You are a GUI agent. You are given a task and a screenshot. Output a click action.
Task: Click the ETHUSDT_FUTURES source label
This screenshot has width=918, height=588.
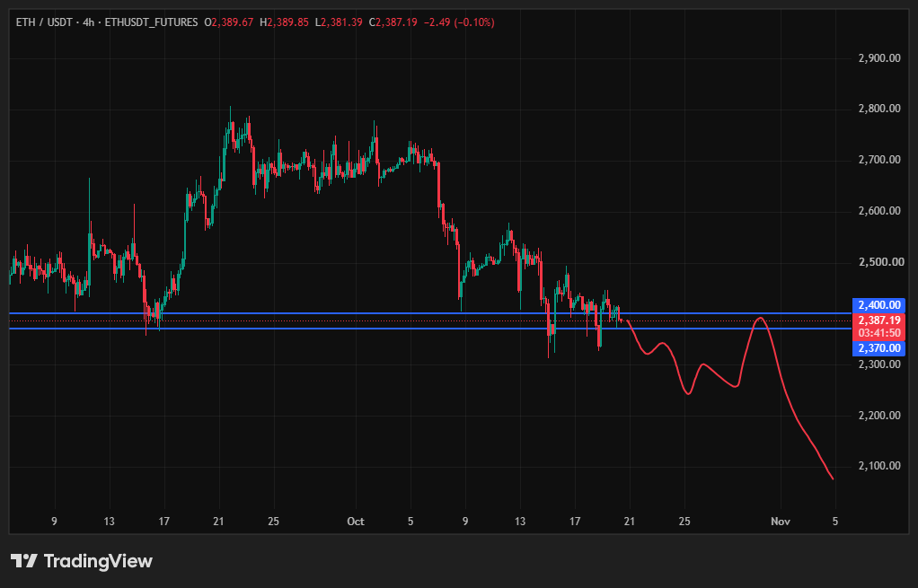[x=151, y=22]
